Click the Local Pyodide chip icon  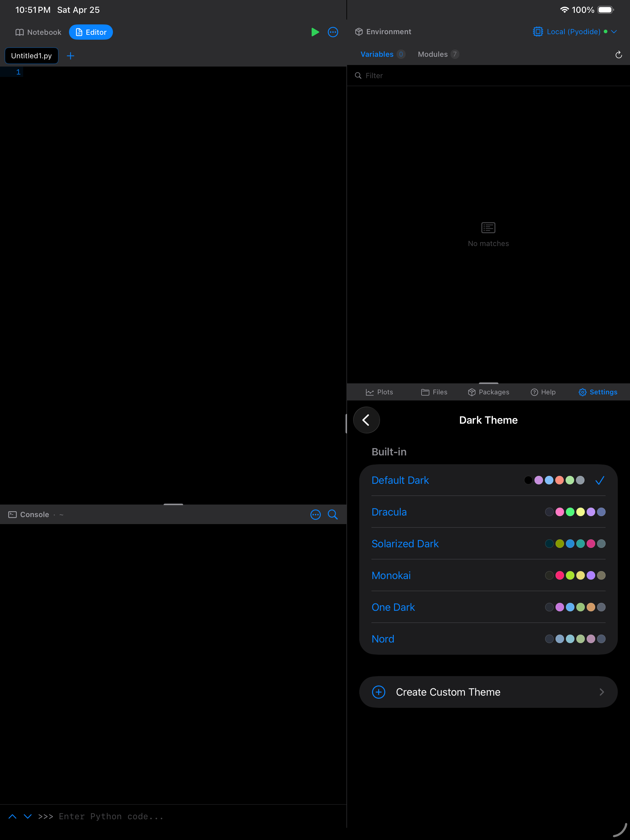538,31
